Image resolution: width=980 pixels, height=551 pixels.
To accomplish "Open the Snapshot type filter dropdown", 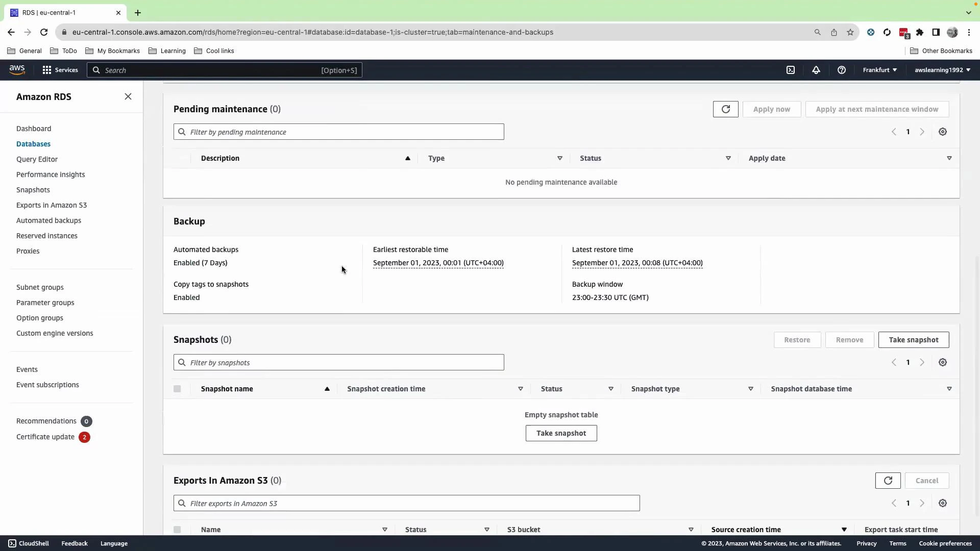I will coord(750,388).
